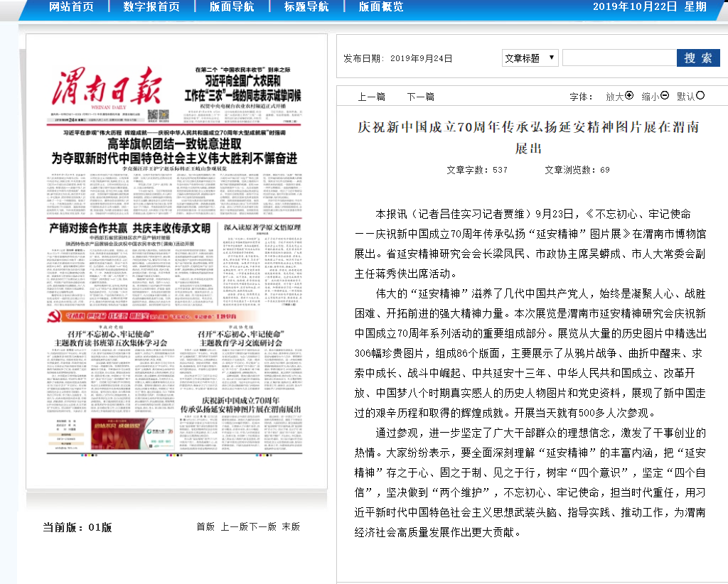Open article 产销对接合作共赢 共庆丰收传承文明
This screenshot has width=728, height=584.
point(129,228)
